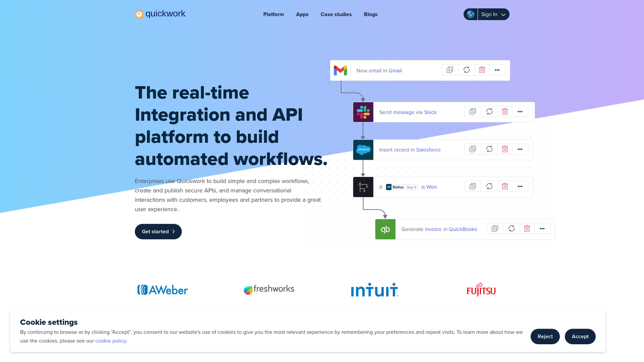Click the Slack app icon
644x362 pixels.
click(x=363, y=112)
